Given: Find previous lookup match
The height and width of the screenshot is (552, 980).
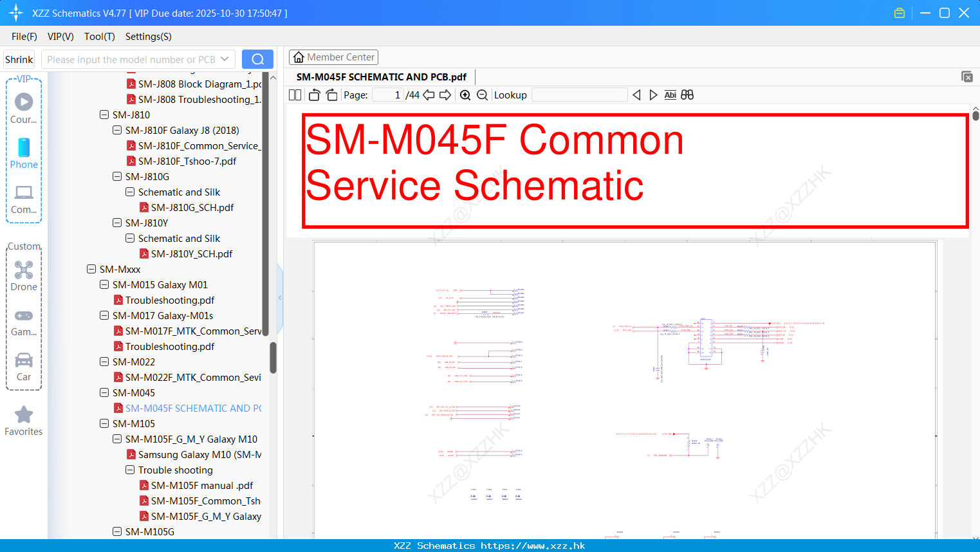Looking at the screenshot, I should (x=636, y=95).
